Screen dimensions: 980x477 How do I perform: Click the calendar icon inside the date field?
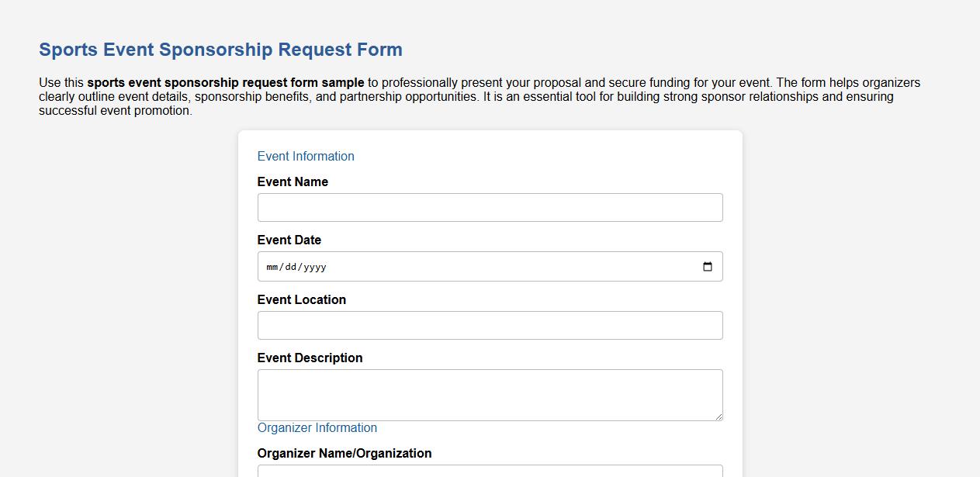point(707,266)
